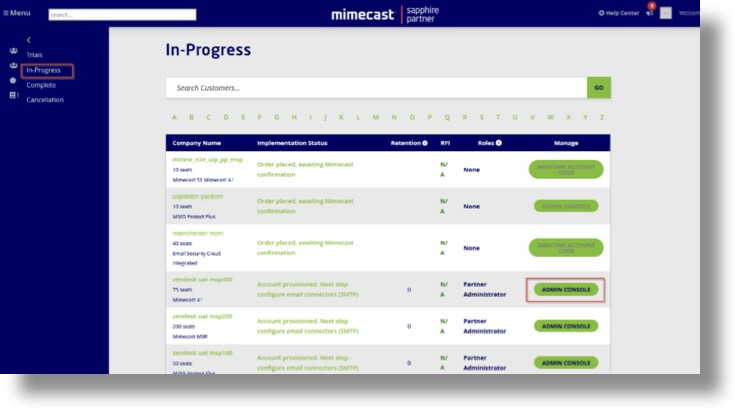
Task: Click the Retention info icon
Action: pyautogui.click(x=425, y=143)
